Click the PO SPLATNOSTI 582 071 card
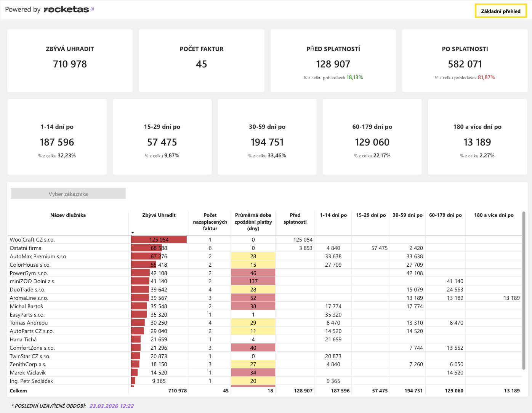The width and height of the screenshot is (532, 413). tap(465, 61)
